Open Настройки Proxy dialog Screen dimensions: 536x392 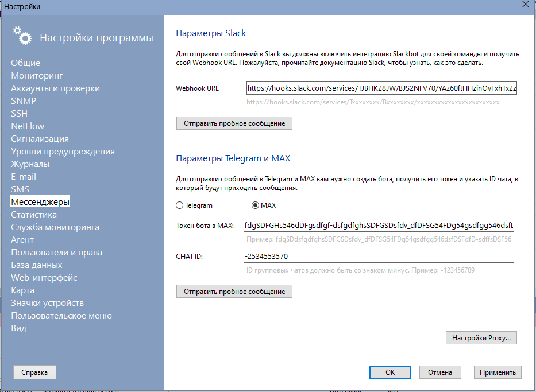pos(481,337)
